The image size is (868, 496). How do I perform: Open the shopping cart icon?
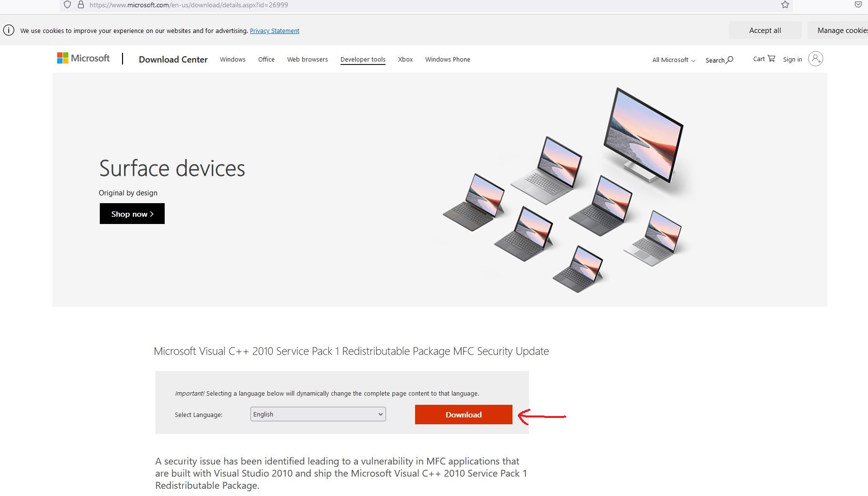coord(771,59)
